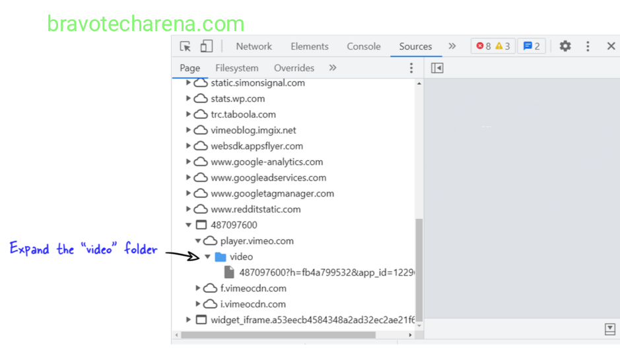This screenshot has width=620, height=364.
Task: Open DevTools settings gear
Action: point(565,46)
